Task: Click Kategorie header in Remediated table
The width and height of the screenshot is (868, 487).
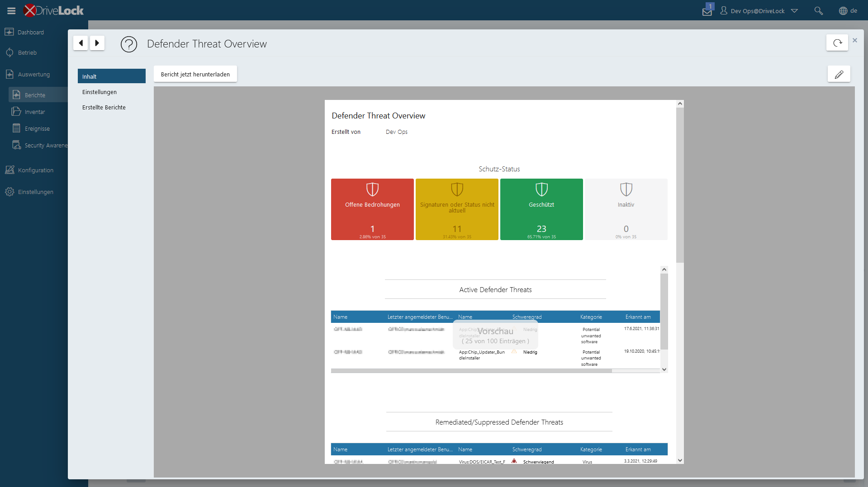Action: click(591, 449)
